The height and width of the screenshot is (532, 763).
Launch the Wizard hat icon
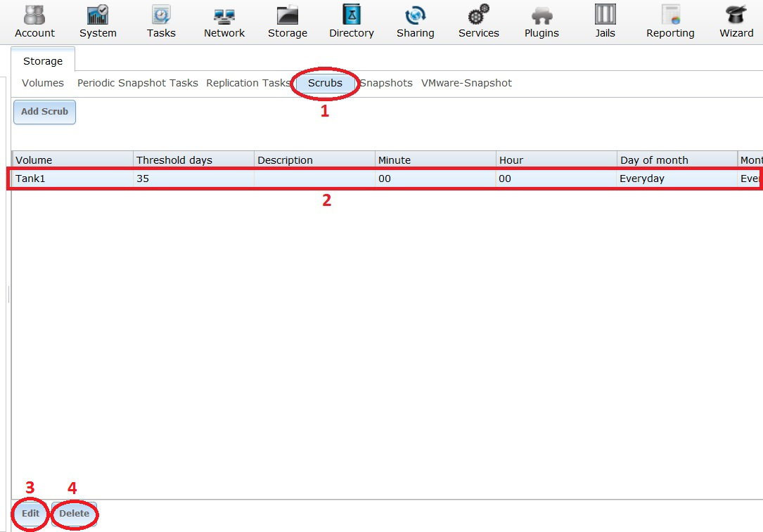[x=736, y=15]
